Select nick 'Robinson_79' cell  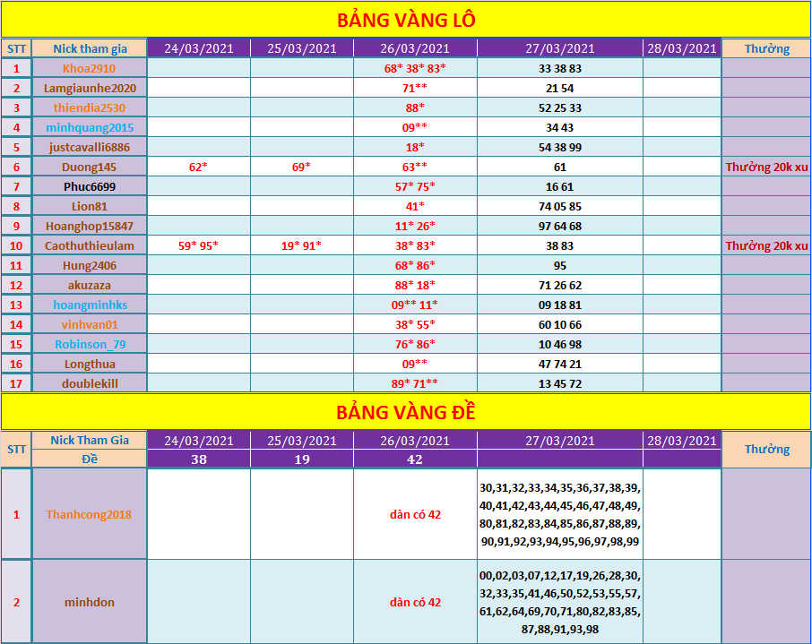(x=90, y=344)
